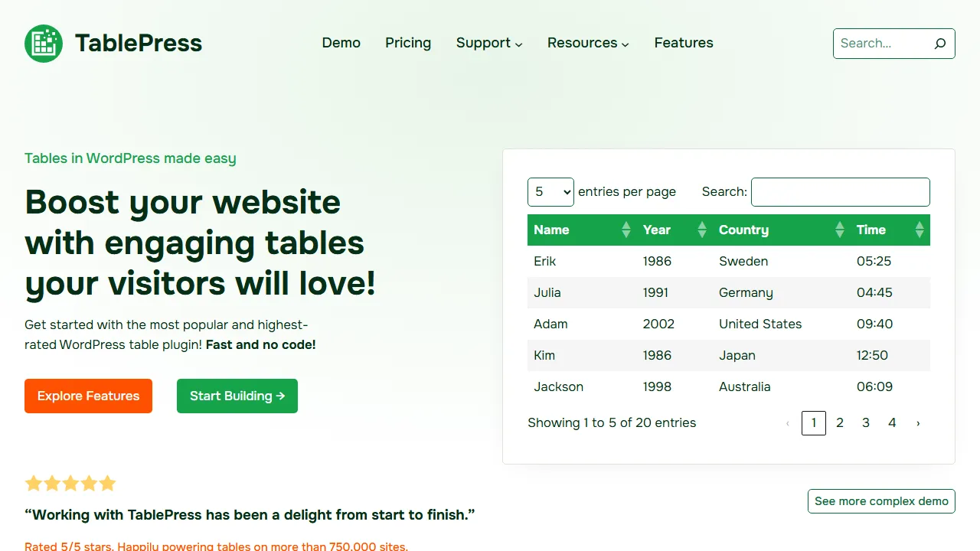The height and width of the screenshot is (551, 980).
Task: Click the middle star of the five-star rating
Action: pos(70,483)
